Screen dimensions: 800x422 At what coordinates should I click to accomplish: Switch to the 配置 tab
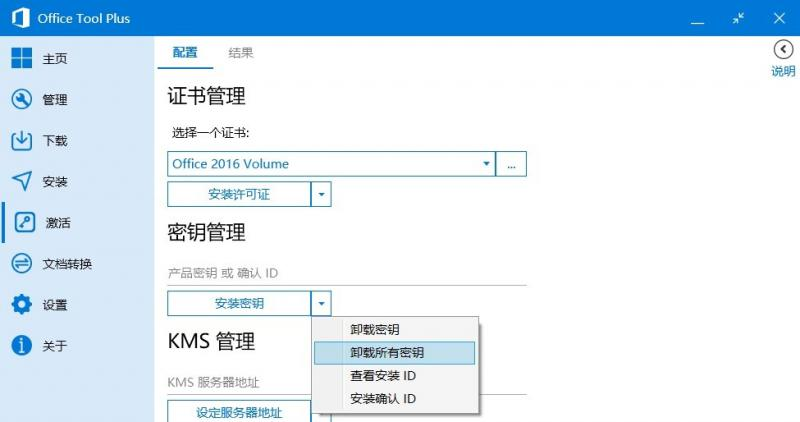coord(185,53)
